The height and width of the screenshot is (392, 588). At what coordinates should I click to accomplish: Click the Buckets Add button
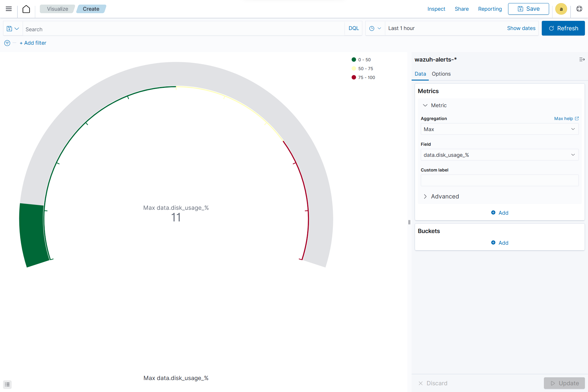tap(499, 243)
